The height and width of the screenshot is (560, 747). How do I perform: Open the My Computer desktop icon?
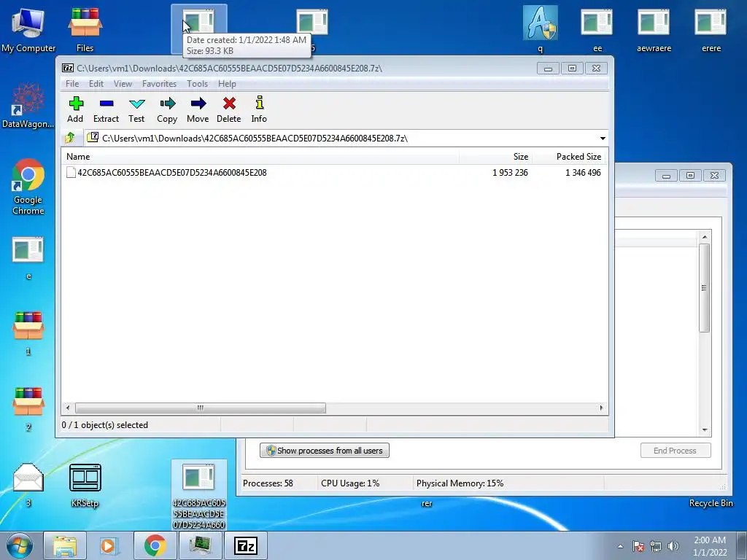point(28,29)
